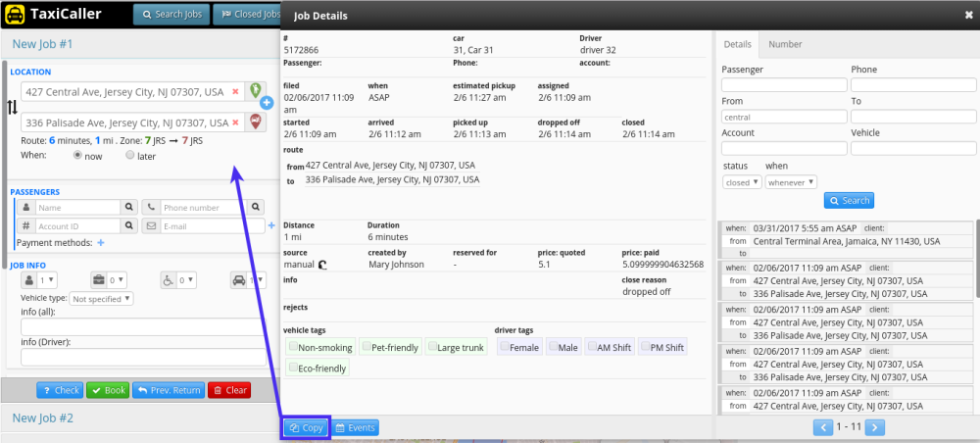The width and height of the screenshot is (980, 443).
Task: Switch to the Number tab
Action: tap(785, 44)
